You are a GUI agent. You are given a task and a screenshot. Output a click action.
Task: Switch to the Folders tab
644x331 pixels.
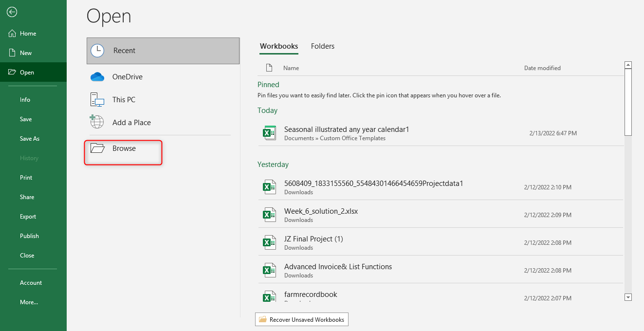323,46
